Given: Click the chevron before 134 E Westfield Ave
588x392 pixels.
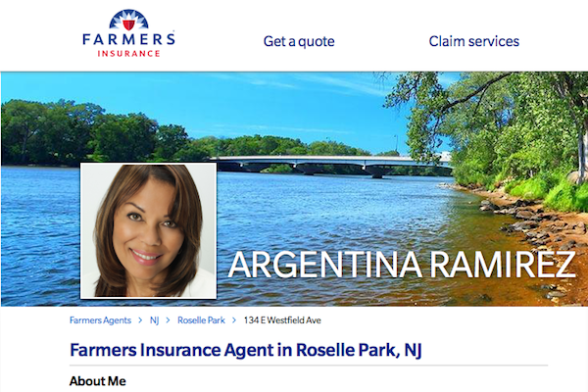Looking at the screenshot, I should pyautogui.click(x=234, y=320).
